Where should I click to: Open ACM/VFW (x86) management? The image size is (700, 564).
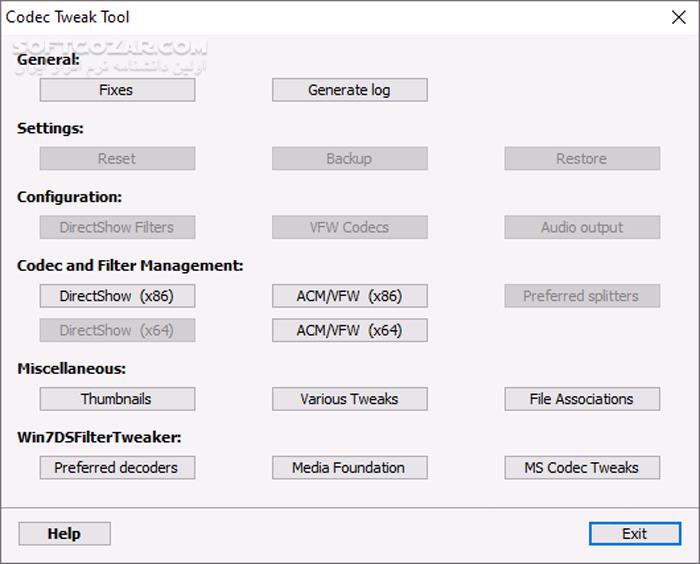pos(350,296)
